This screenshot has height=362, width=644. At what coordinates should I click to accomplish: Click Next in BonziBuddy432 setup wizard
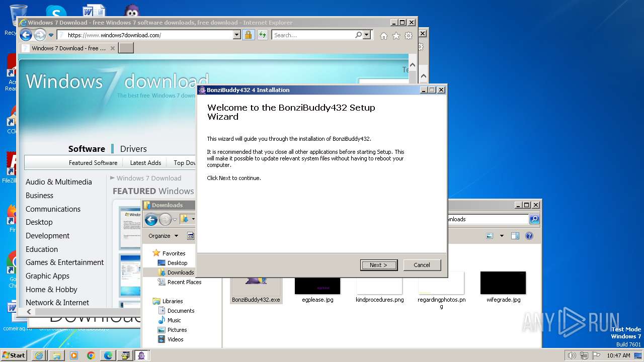379,265
